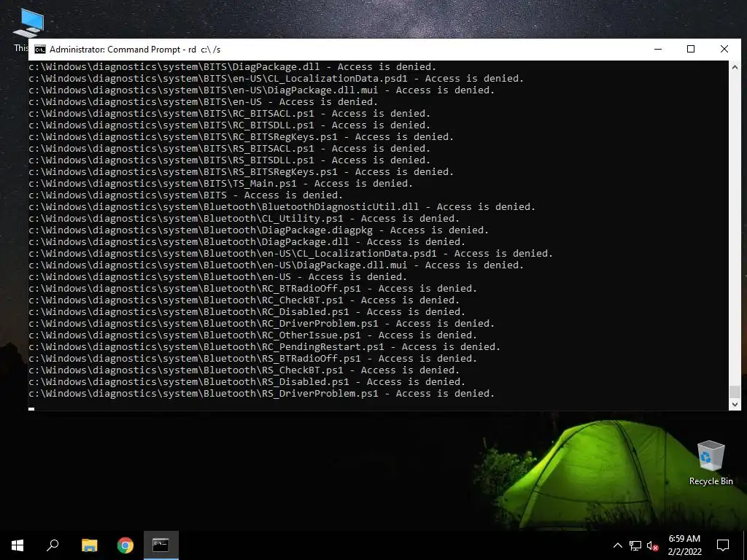Click the RS_CheckBT.ps1 line
This screenshot has width=747, height=560.
pos(244,370)
